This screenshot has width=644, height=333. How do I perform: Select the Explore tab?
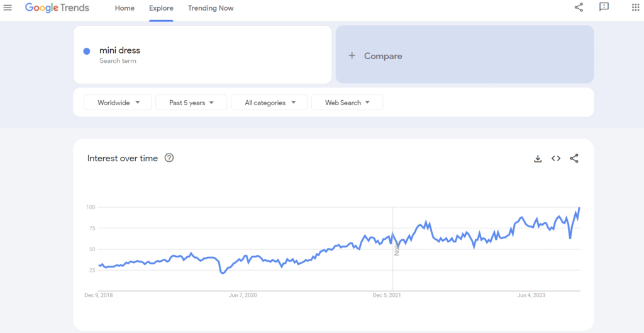coord(161,8)
